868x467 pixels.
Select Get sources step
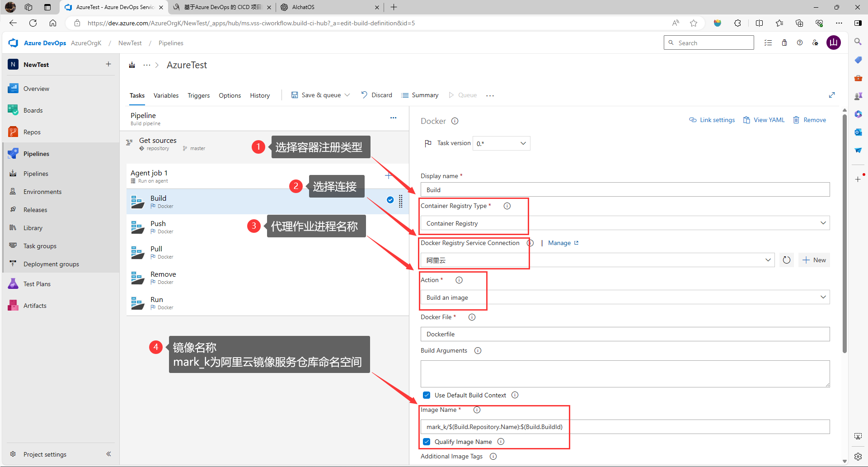267,144
